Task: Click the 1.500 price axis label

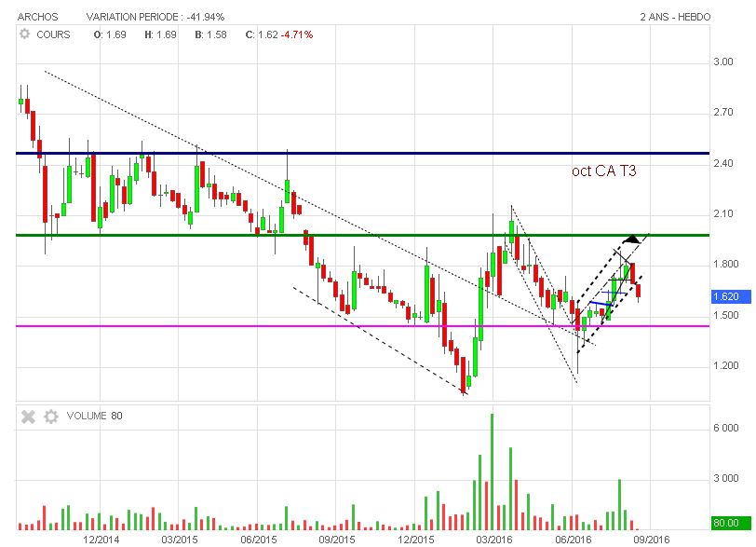Action: point(726,315)
